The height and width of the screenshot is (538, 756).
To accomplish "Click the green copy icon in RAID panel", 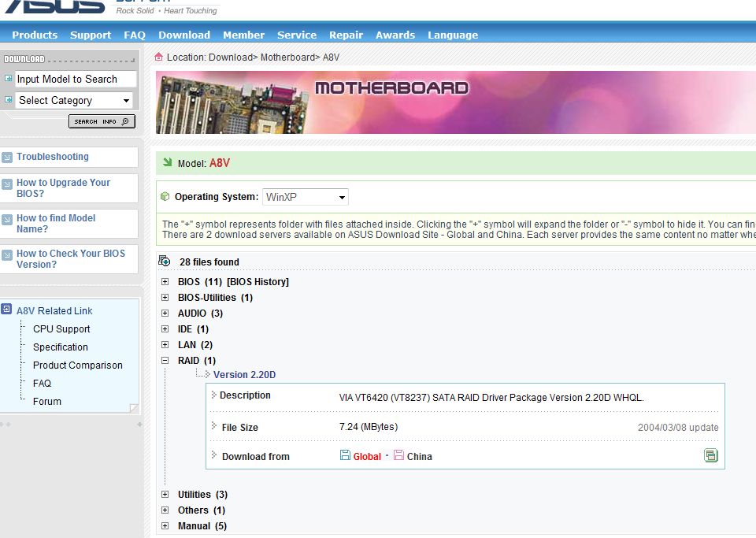I will click(x=710, y=455).
